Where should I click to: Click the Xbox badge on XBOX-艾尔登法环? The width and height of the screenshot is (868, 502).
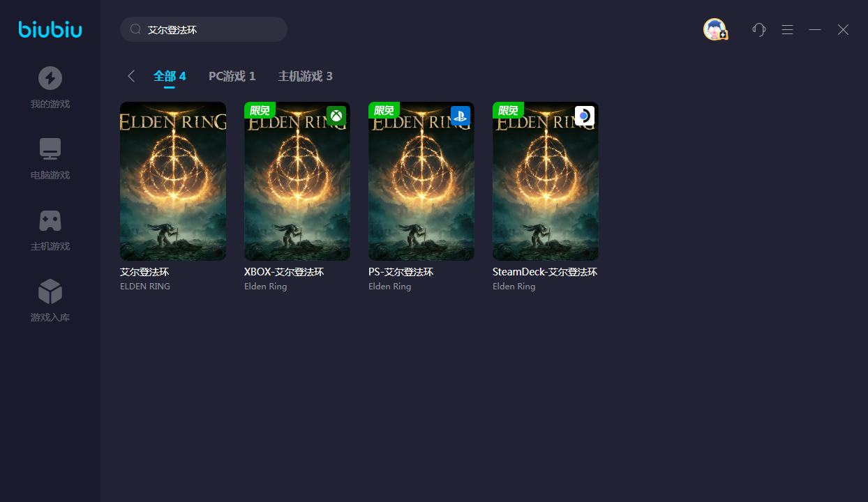[x=336, y=116]
